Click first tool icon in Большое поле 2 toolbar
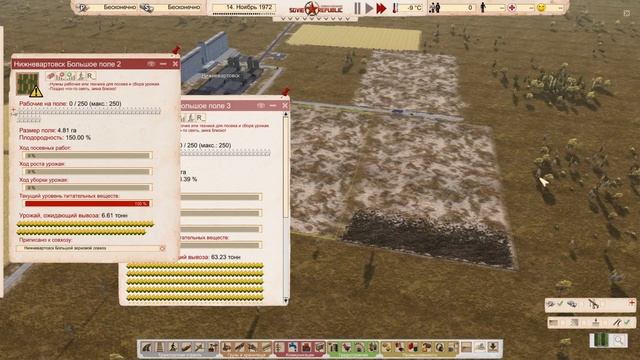Screen dimensions: 640x360 click(x=51, y=76)
